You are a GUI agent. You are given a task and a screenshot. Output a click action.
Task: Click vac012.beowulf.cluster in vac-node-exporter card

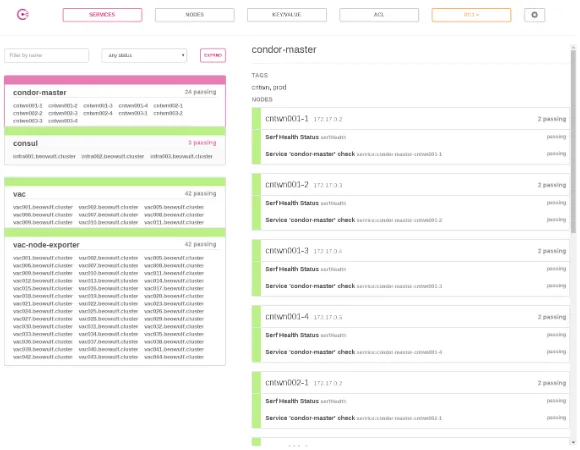pos(43,281)
